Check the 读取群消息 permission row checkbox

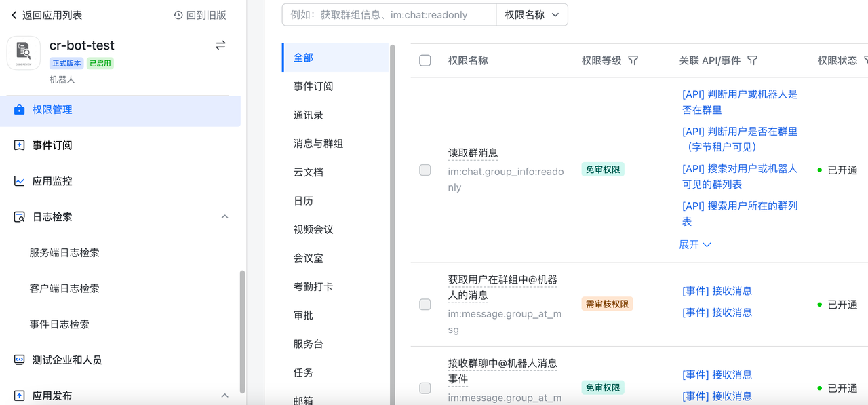tap(425, 170)
